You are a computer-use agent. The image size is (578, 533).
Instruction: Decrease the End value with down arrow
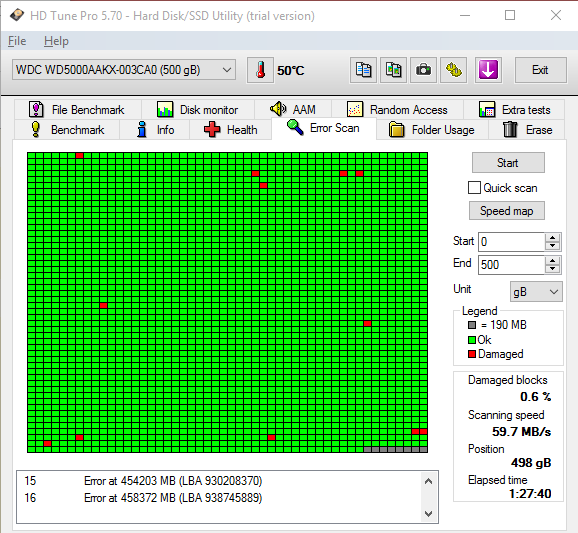552,269
